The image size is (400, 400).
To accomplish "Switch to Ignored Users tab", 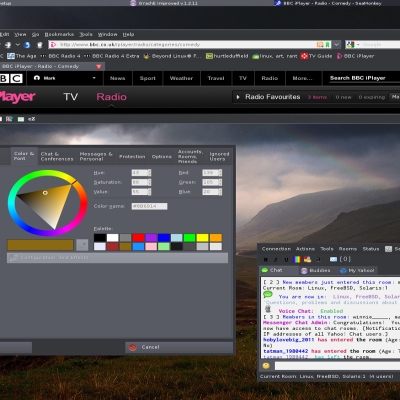I will tap(219, 156).
